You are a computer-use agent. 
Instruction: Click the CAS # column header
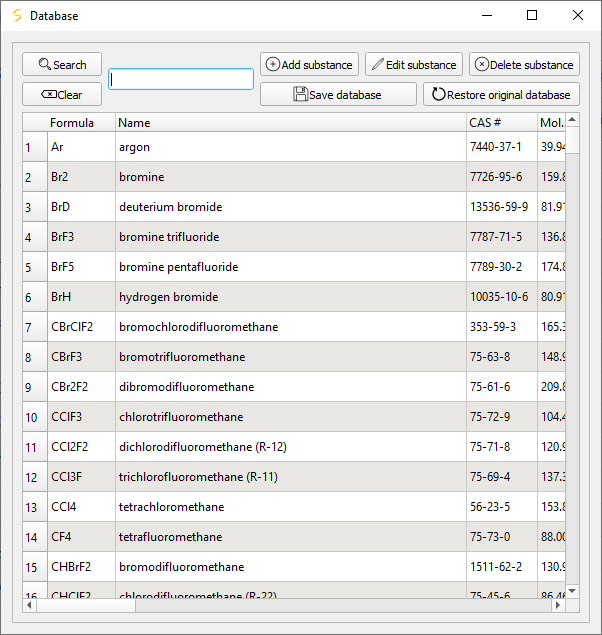(x=502, y=122)
